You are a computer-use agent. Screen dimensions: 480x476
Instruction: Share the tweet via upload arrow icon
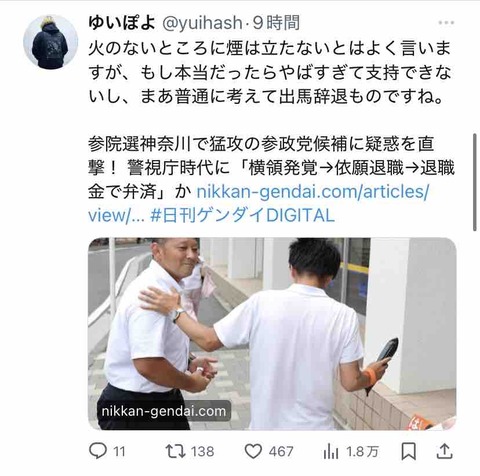(x=444, y=452)
